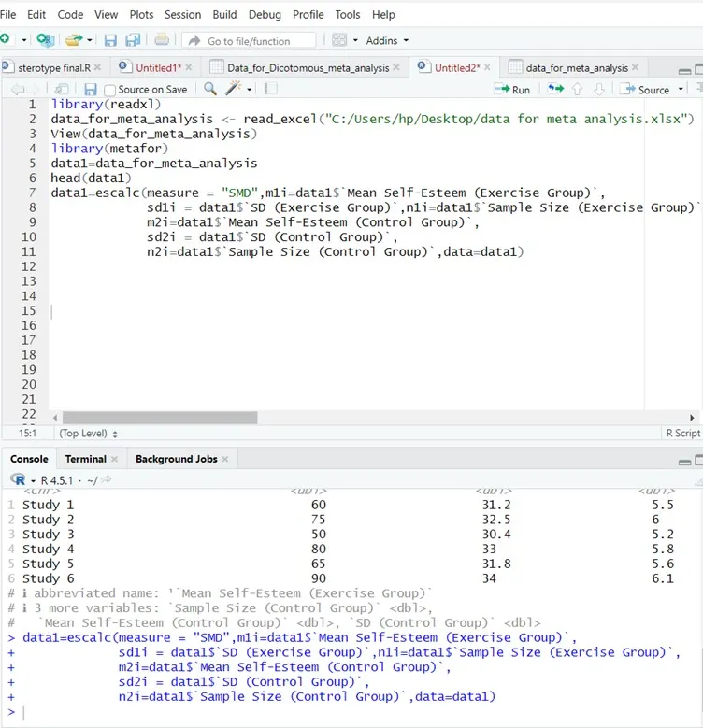Image resolution: width=703 pixels, height=728 pixels.
Task: Expand the recent files dropdown arrow
Action: coord(89,40)
